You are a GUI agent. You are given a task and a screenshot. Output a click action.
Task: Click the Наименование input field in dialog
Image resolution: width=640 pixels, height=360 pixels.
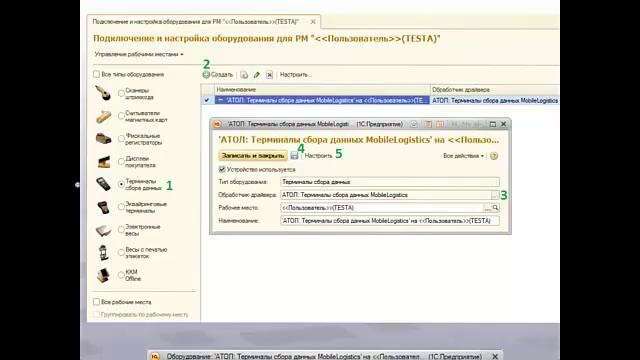[390, 221]
